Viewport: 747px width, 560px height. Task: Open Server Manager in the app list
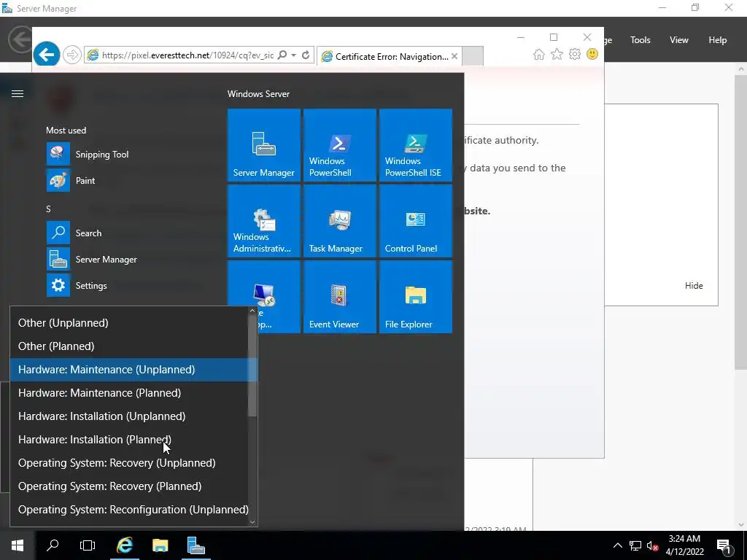(128, 259)
